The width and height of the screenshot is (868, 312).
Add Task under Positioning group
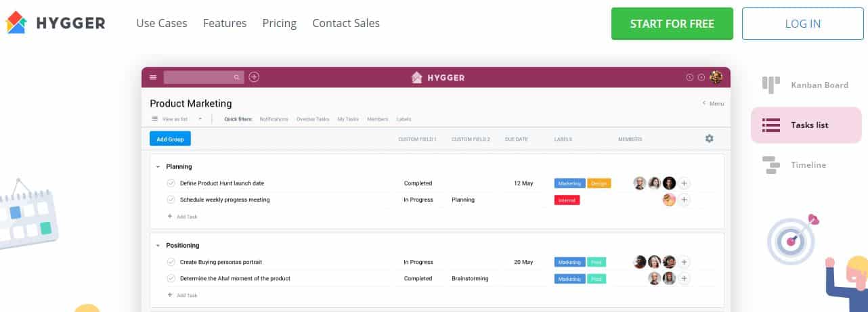tap(182, 295)
